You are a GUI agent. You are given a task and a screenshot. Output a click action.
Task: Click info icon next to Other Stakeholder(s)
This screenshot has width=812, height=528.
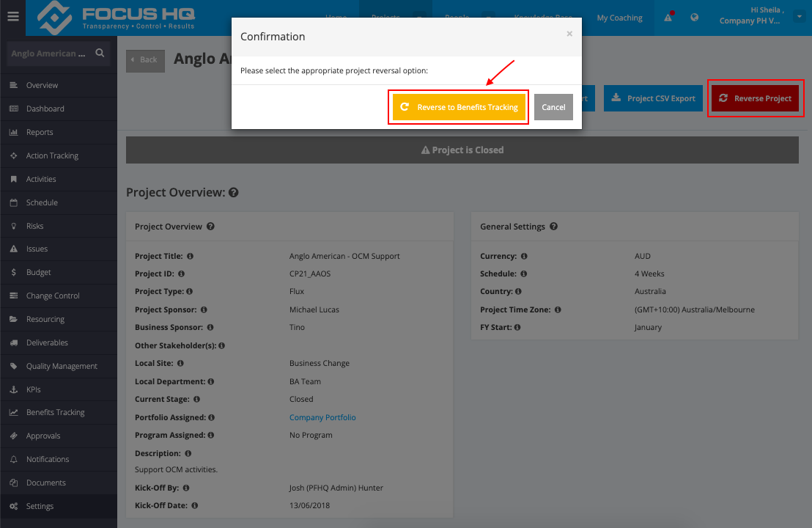(x=221, y=345)
